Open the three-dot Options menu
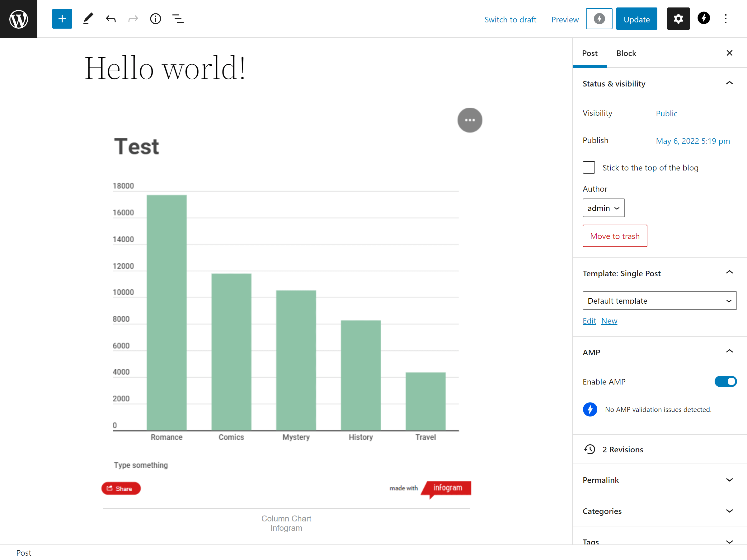 point(726,19)
